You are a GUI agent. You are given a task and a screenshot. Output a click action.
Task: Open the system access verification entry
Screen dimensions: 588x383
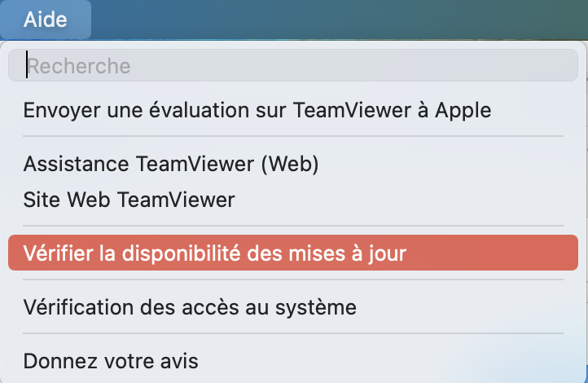click(190, 307)
